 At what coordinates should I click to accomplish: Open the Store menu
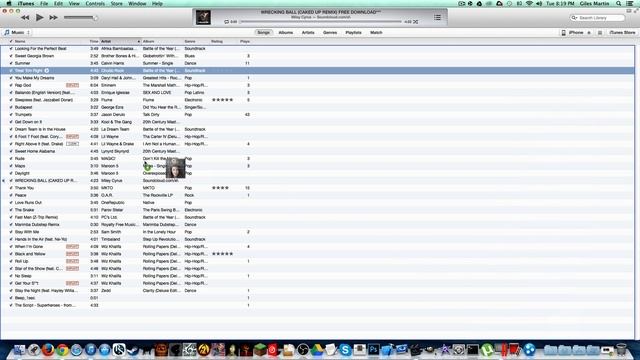(x=116, y=3)
